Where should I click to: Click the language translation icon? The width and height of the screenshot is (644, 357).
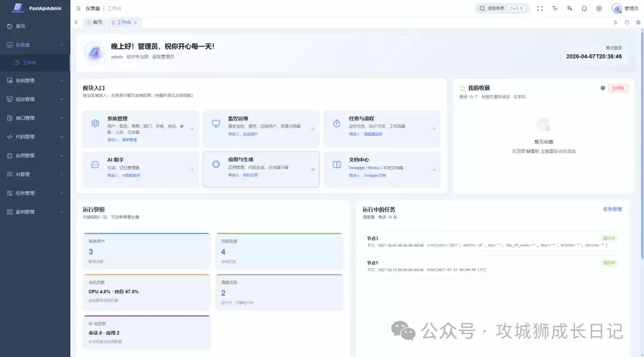pyautogui.click(x=569, y=8)
